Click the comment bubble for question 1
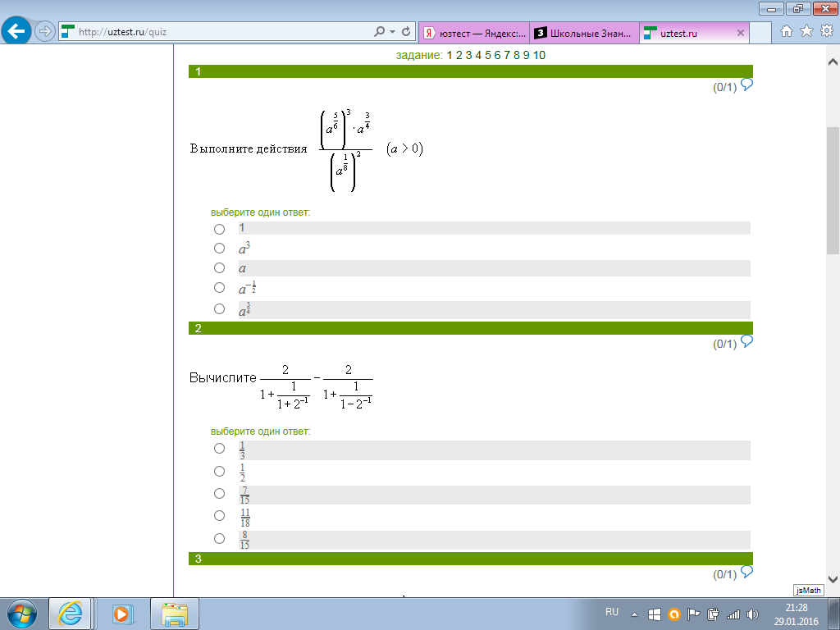This screenshot has width=840, height=630. tap(746, 85)
